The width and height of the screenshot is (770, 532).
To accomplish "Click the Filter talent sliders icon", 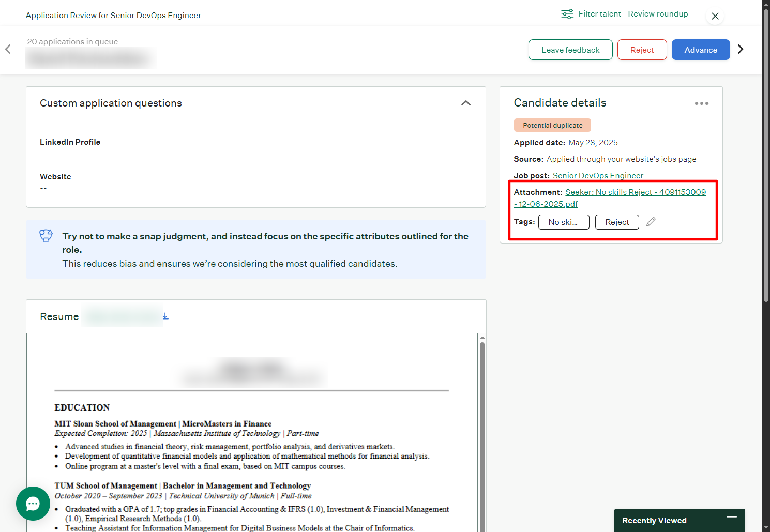I will coord(567,14).
